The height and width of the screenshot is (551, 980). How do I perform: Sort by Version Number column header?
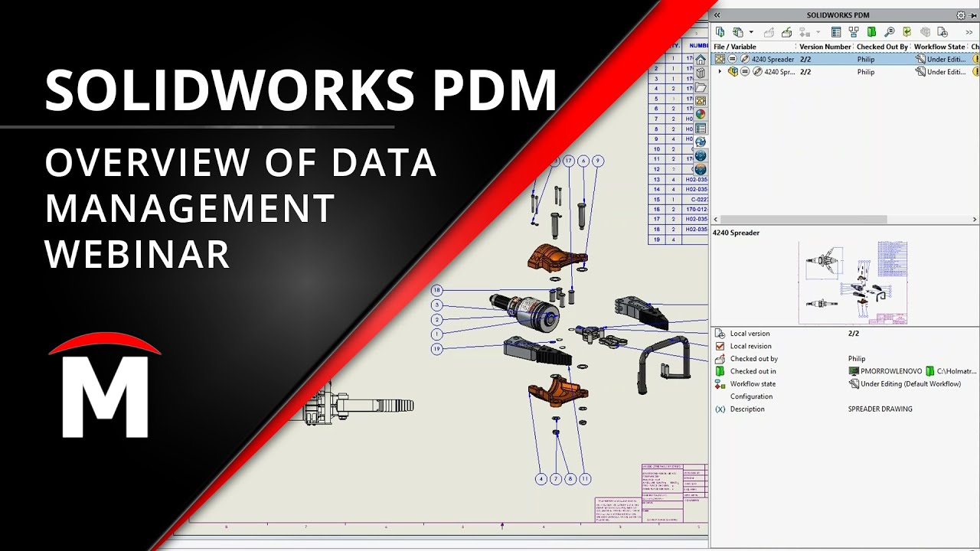pyautogui.click(x=825, y=47)
